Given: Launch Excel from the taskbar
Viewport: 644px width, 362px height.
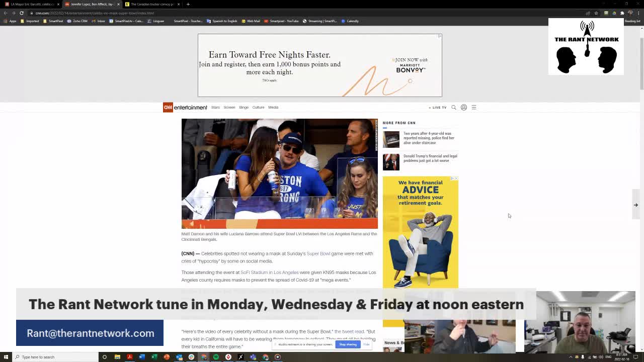Looking at the screenshot, I should [x=154, y=357].
